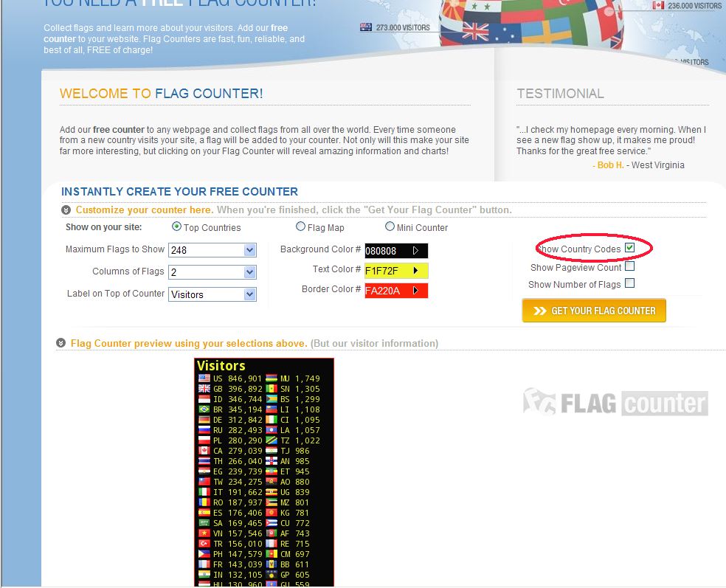Click the LI flag beside 1,108
The width and height of the screenshot is (726, 588).
pyautogui.click(x=272, y=409)
